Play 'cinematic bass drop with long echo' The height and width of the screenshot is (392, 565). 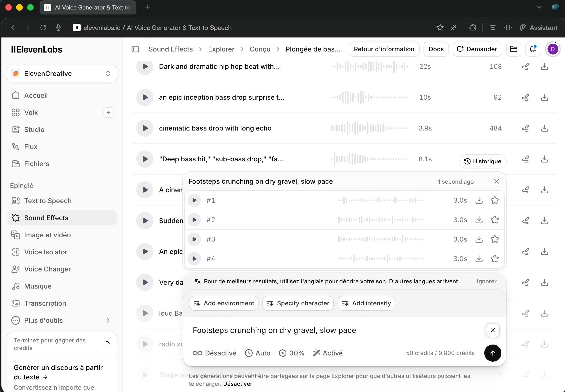(x=145, y=128)
